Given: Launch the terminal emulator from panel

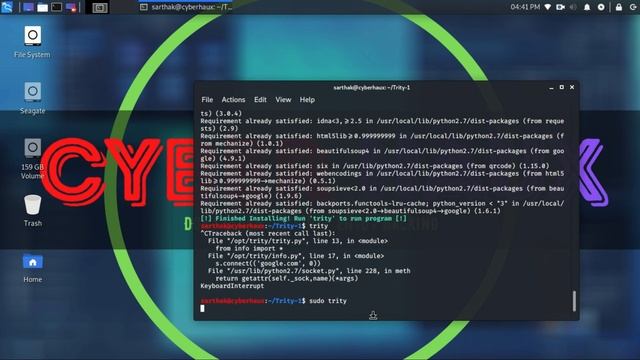Looking at the screenshot, I should pos(57,7).
